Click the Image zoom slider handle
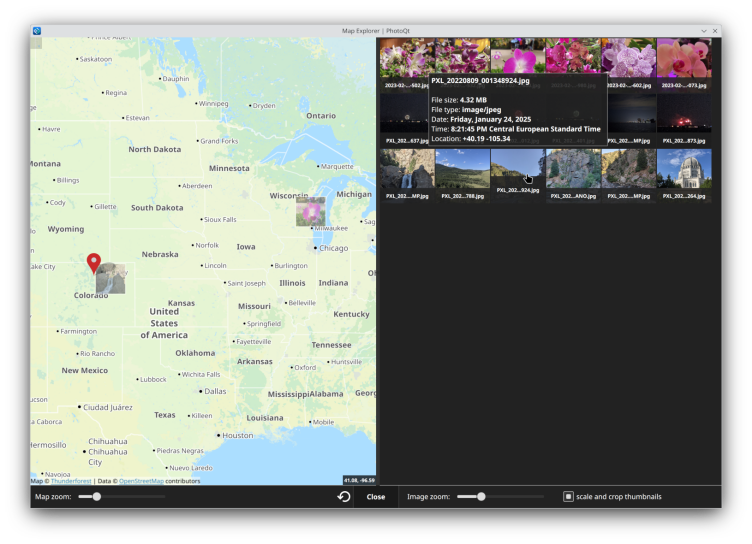 pos(481,496)
